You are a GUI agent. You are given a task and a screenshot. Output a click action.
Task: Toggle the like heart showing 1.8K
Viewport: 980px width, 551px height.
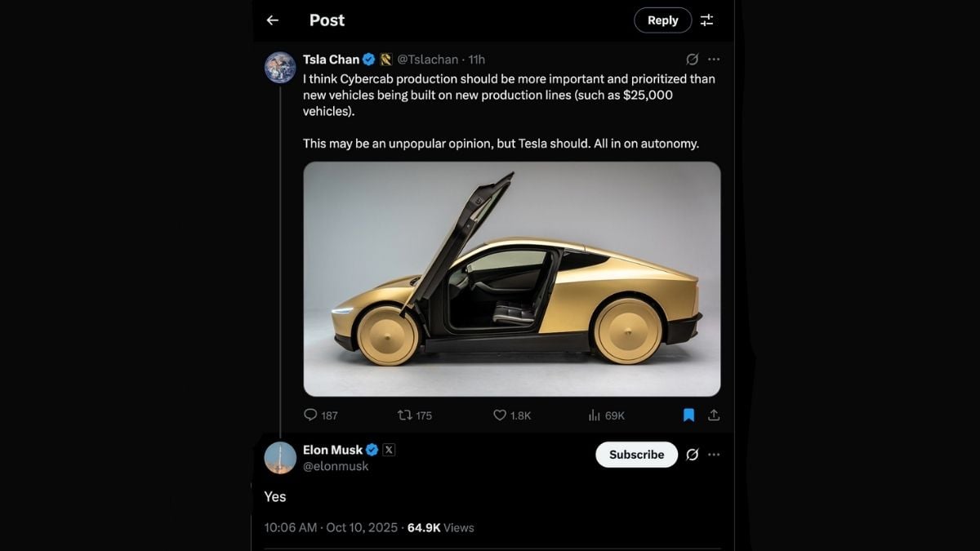pos(499,415)
